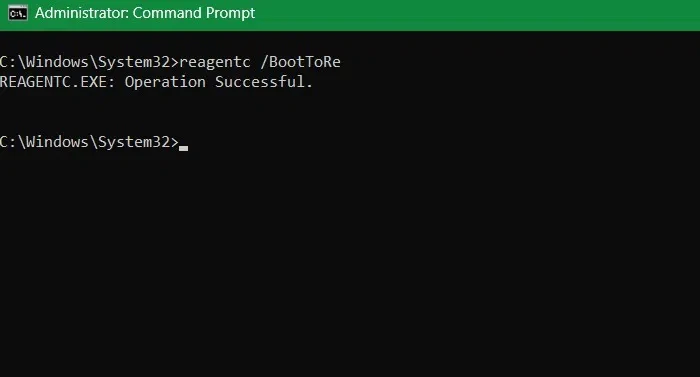Click the first "C:\Windows\System32>" prompt path
The height and width of the screenshot is (377, 700).
pyautogui.click(x=89, y=62)
